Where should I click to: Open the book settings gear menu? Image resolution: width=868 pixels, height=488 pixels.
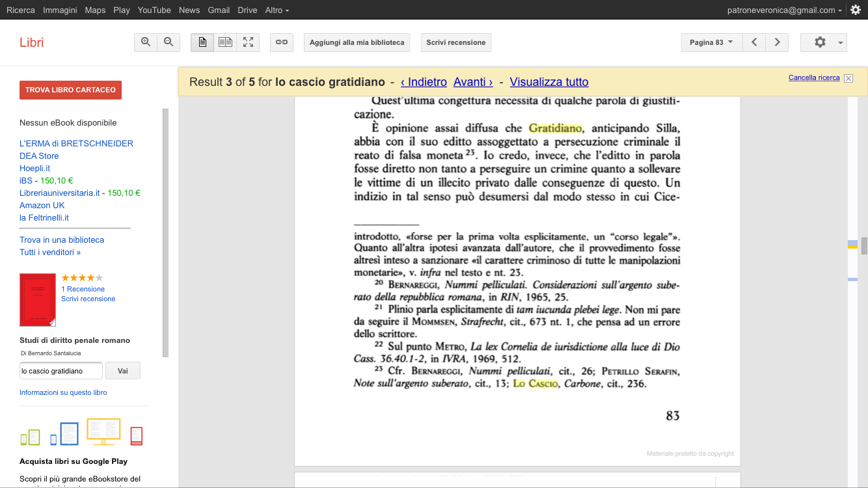tap(824, 42)
